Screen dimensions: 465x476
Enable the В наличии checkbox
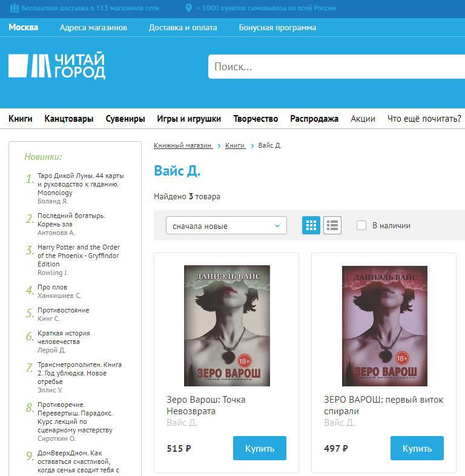[x=361, y=225]
